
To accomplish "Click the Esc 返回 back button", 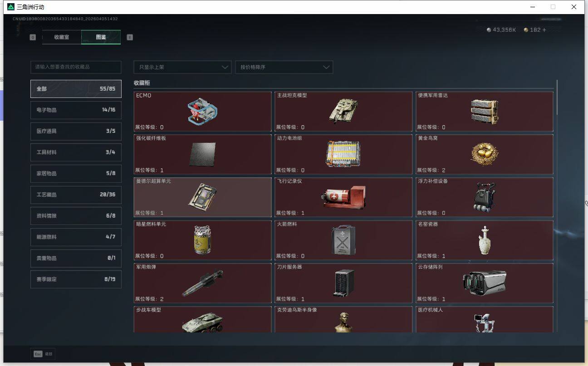I will [x=43, y=354].
